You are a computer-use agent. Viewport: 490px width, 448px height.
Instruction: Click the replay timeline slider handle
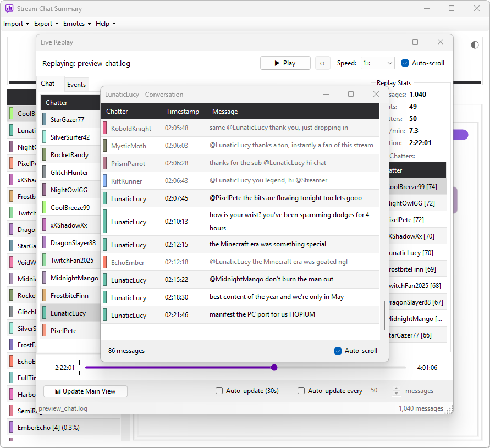click(x=274, y=368)
